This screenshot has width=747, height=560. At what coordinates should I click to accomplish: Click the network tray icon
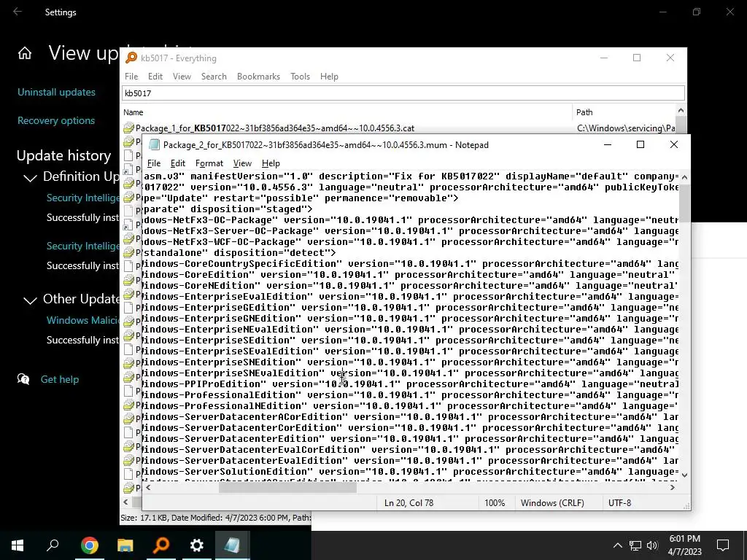click(x=635, y=545)
